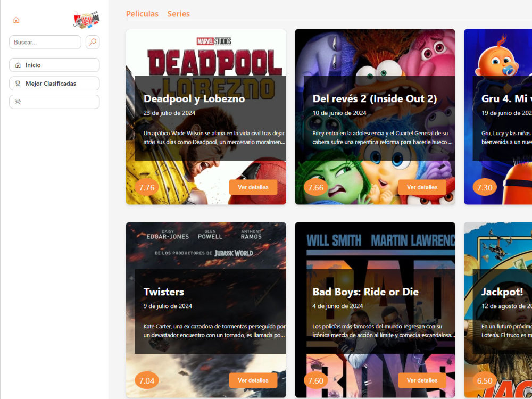Screen dimensions: 532x399
Task: Click the Jurassic World text on Twisters poster
Action: pyautogui.click(x=234, y=253)
